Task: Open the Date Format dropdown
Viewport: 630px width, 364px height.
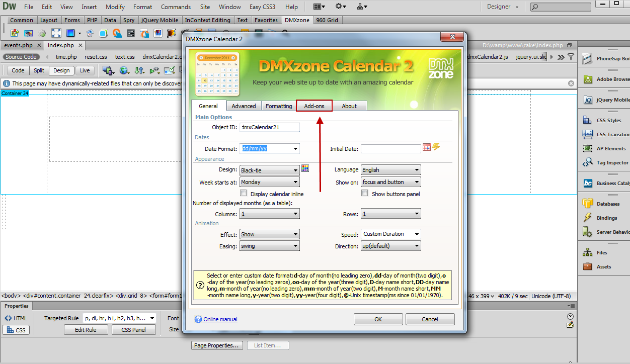Action: click(270, 148)
